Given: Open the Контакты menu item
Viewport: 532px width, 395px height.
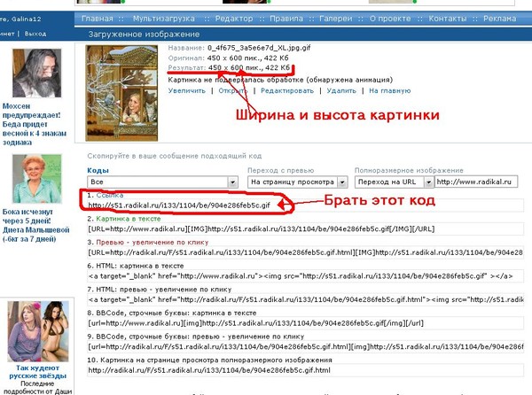Looking at the screenshot, I should (448, 19).
